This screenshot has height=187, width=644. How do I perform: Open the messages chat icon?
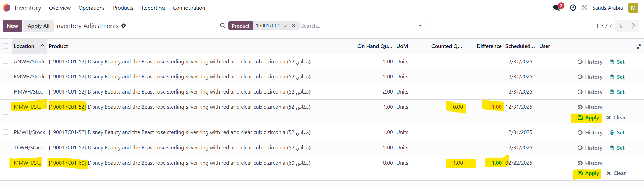point(556,8)
